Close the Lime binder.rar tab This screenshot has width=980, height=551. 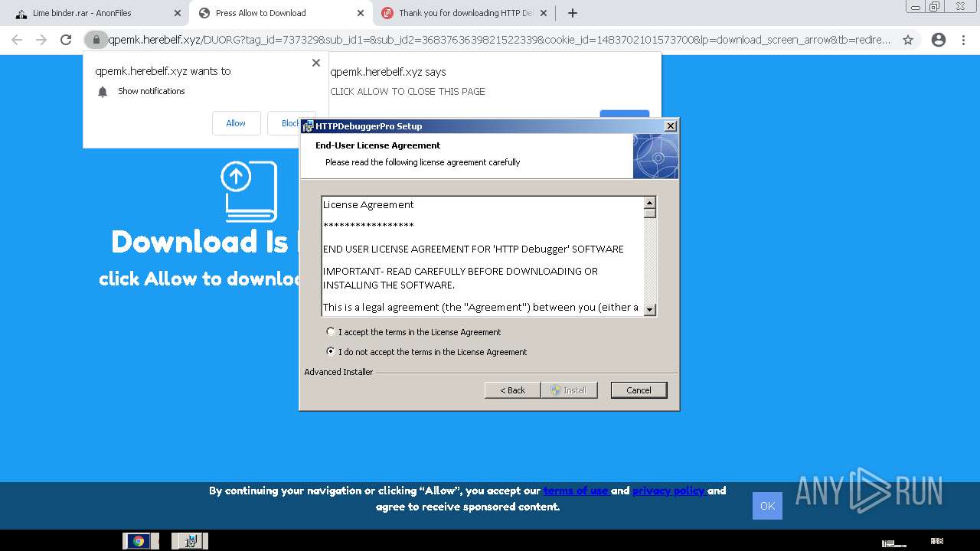[177, 13]
